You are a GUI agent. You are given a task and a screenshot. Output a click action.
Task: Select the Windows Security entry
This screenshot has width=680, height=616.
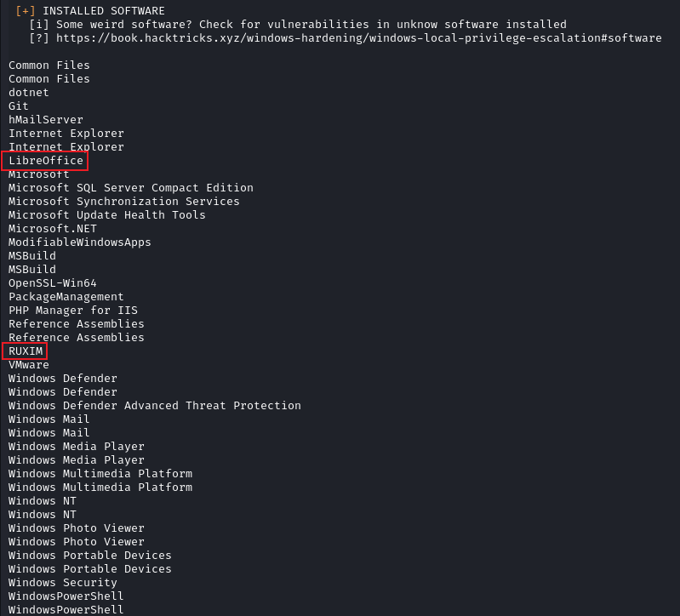point(62,583)
